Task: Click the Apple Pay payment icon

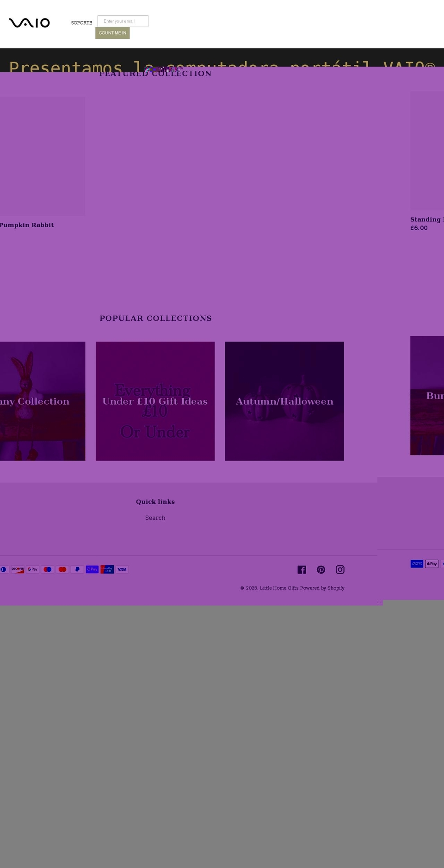Action: tap(432, 564)
